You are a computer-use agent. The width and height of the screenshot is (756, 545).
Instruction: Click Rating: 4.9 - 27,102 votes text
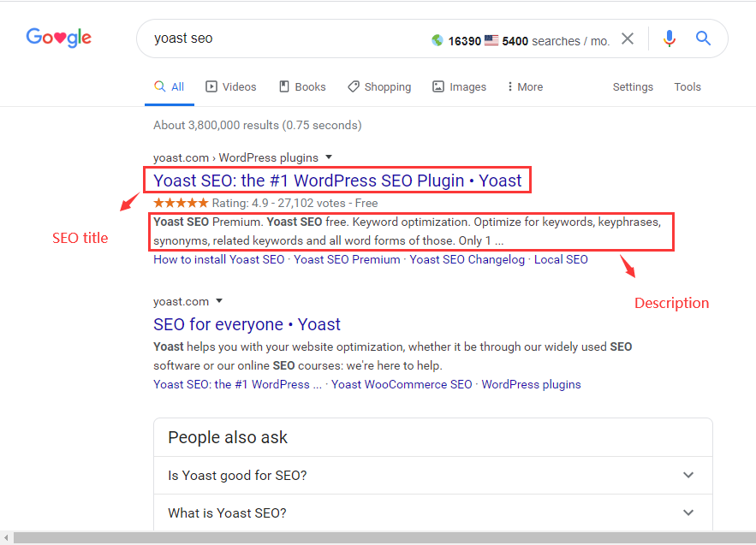click(278, 203)
